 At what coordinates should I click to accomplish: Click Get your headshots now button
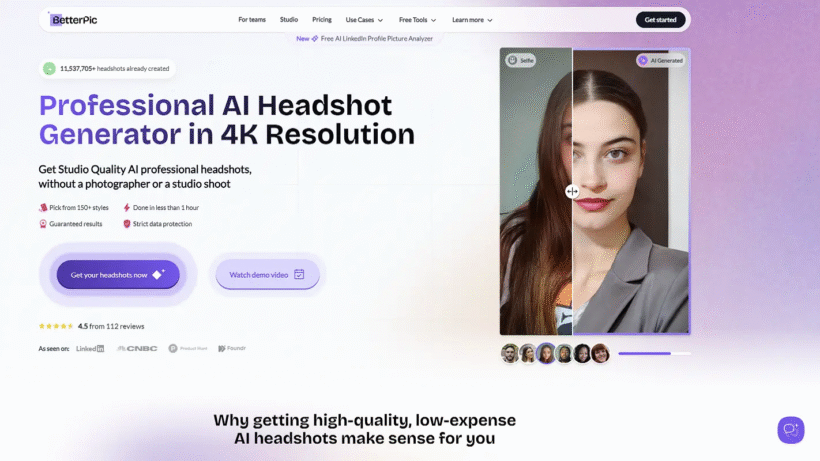pyautogui.click(x=118, y=274)
